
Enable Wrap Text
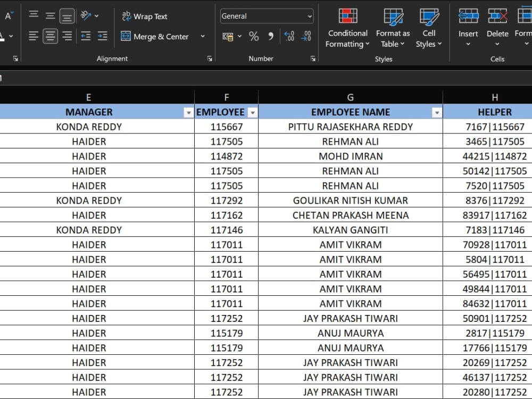point(145,16)
